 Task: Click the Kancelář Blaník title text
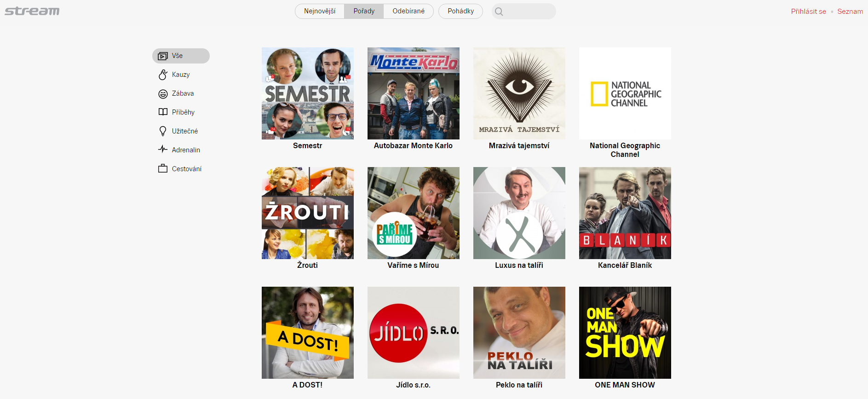625,265
